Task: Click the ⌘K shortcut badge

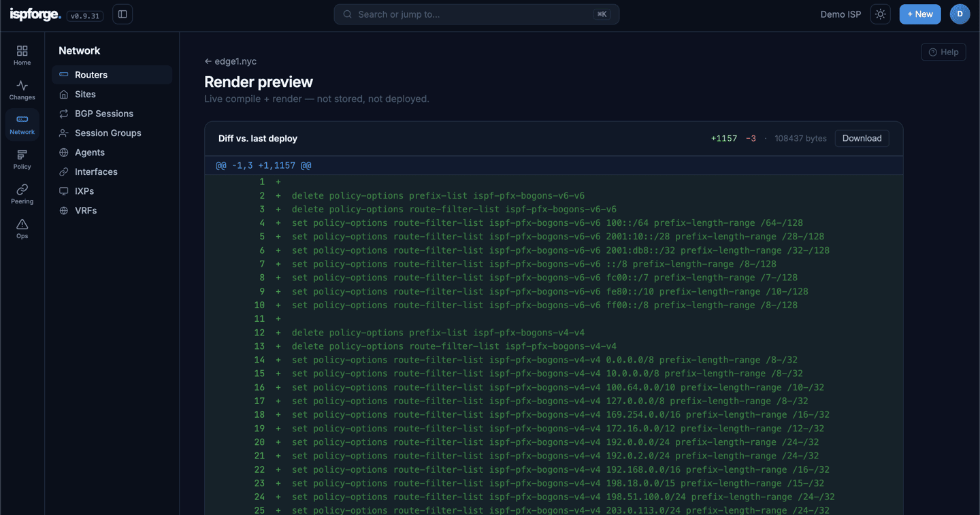Action: coord(602,14)
